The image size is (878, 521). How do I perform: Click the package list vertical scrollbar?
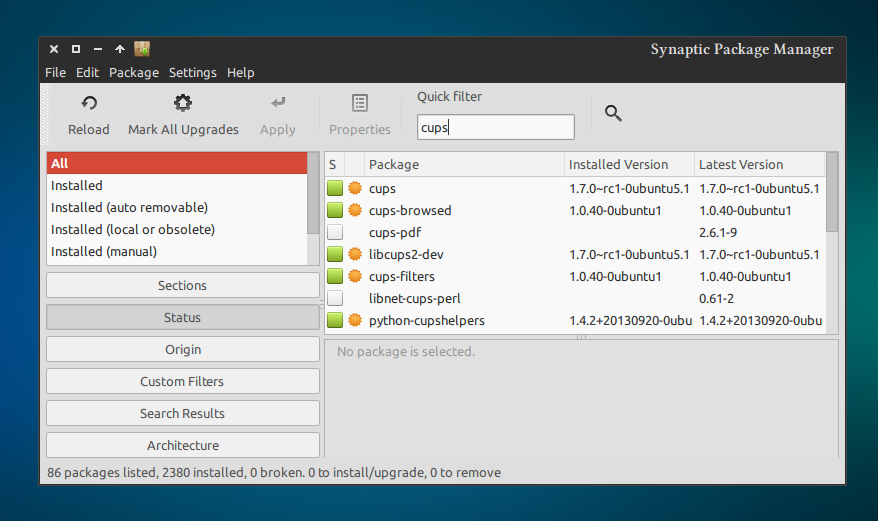(x=832, y=192)
